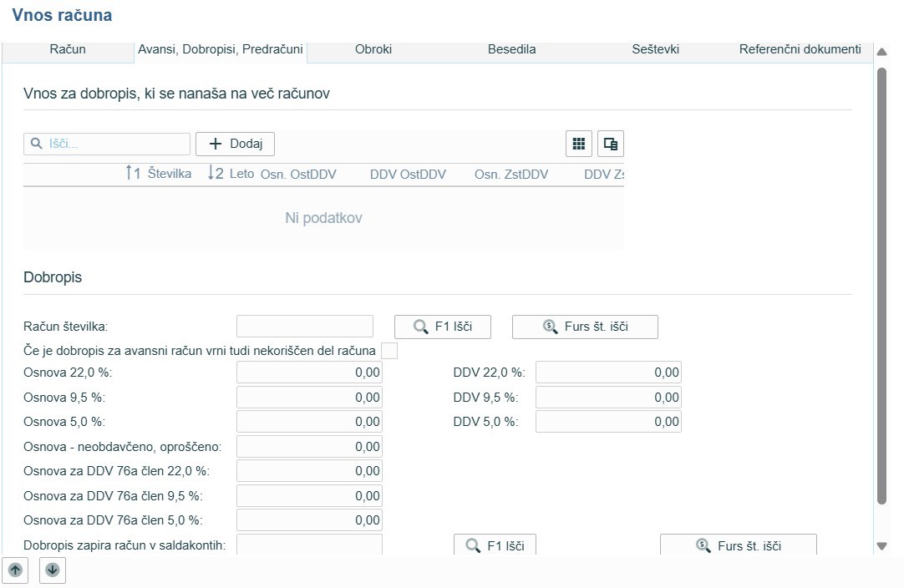This screenshot has width=904, height=588.
Task: Click Furs št. išči beside Račun številka
Action: [585, 327]
